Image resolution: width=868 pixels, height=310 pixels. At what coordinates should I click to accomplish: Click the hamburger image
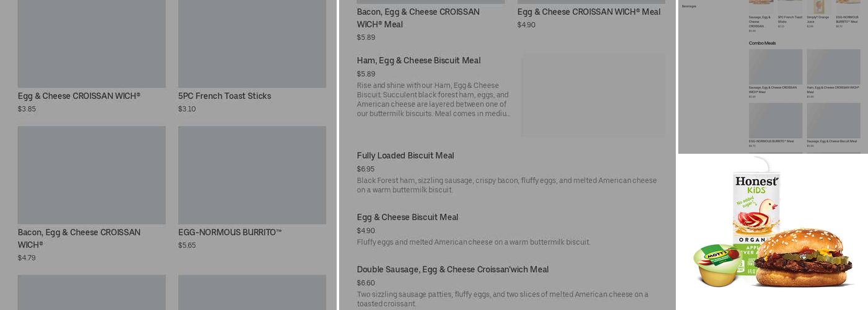803,258
